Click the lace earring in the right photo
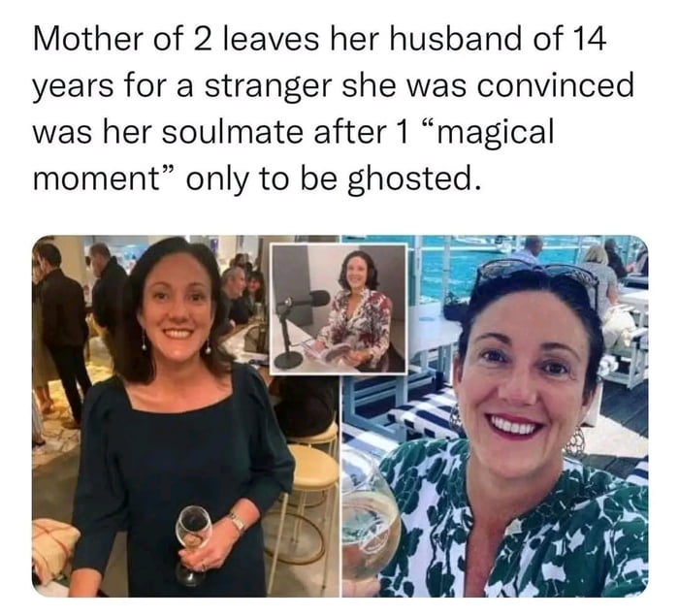 point(574,441)
